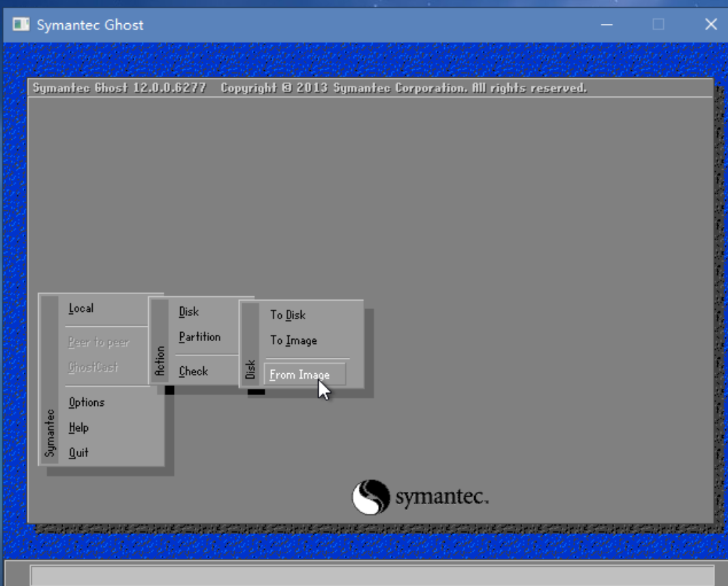Open the Options menu entry
Image resolution: width=728 pixels, height=586 pixels.
coord(87,402)
